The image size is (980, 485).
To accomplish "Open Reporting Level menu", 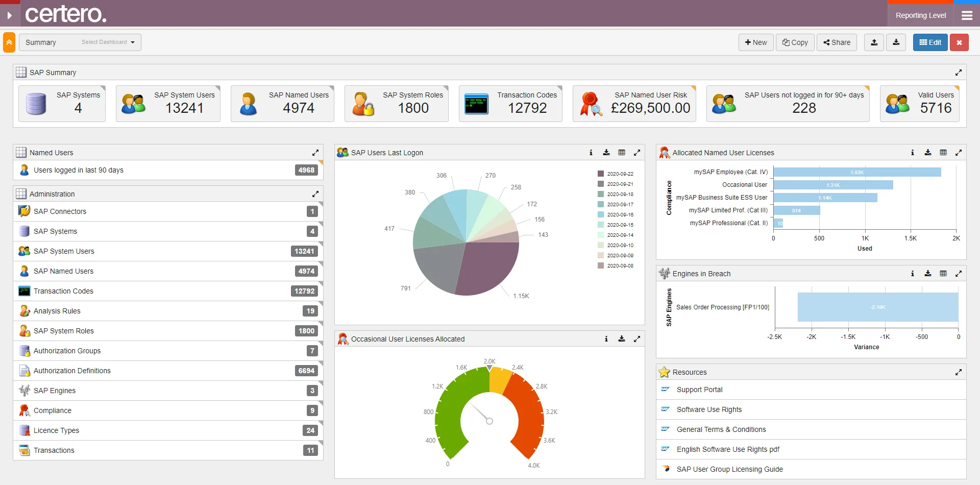I will coord(921,15).
